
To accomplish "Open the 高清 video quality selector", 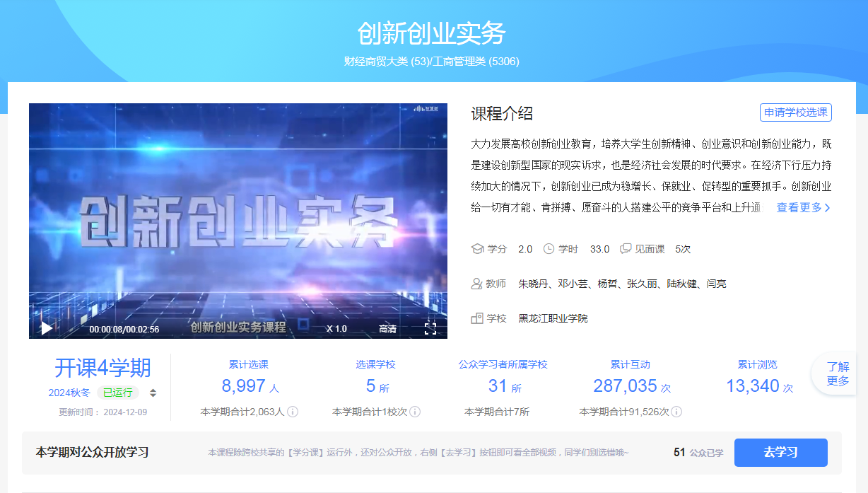I will [387, 329].
